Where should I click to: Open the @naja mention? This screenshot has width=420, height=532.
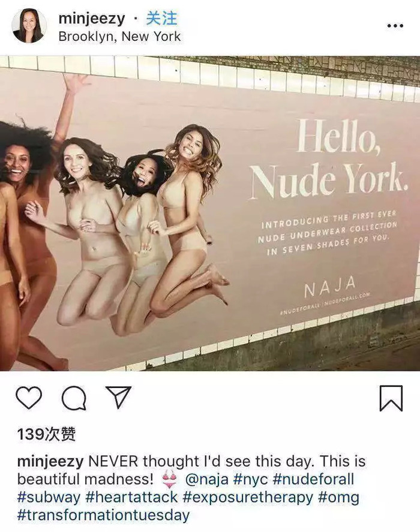[207, 480]
